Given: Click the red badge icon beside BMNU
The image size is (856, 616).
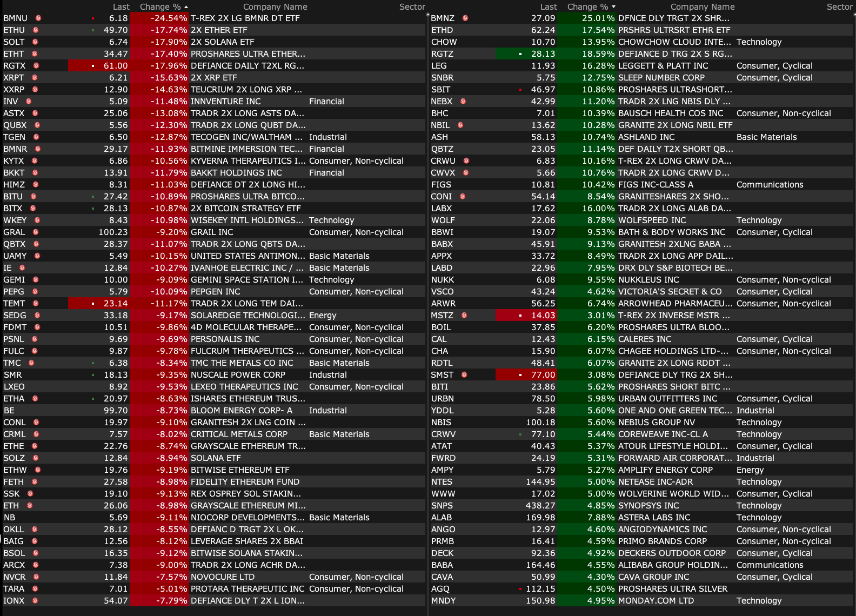Looking at the screenshot, I should [38, 18].
